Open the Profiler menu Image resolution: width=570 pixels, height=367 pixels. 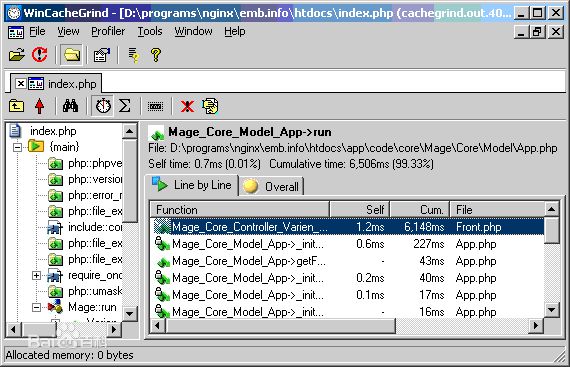tap(108, 32)
